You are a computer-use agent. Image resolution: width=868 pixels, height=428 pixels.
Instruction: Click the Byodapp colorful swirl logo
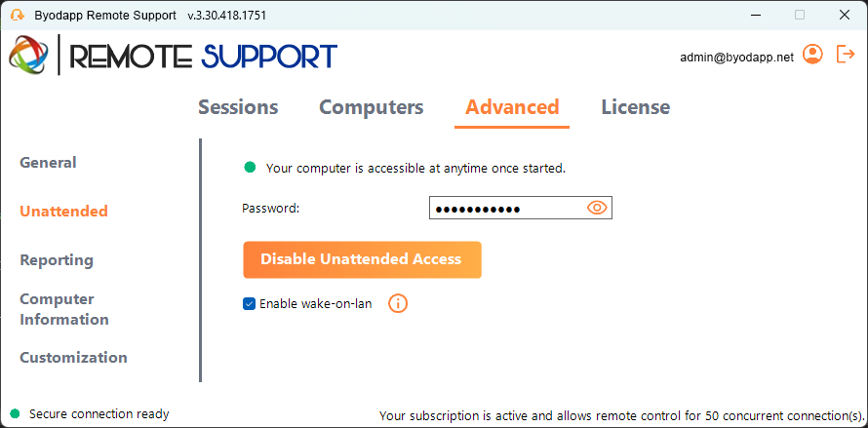pos(28,56)
